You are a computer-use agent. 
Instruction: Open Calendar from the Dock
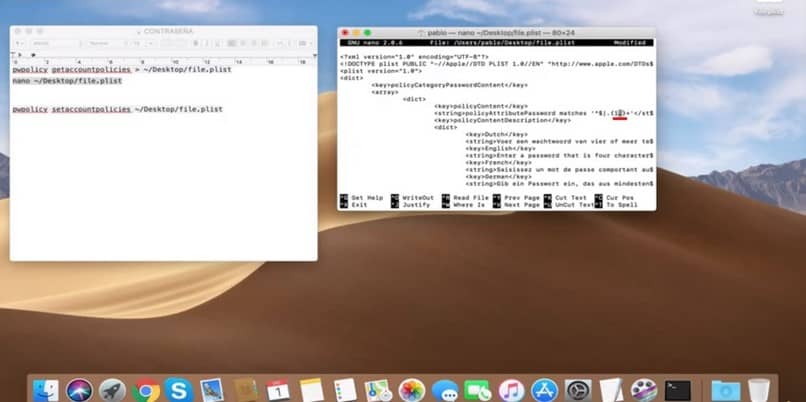[x=278, y=391]
